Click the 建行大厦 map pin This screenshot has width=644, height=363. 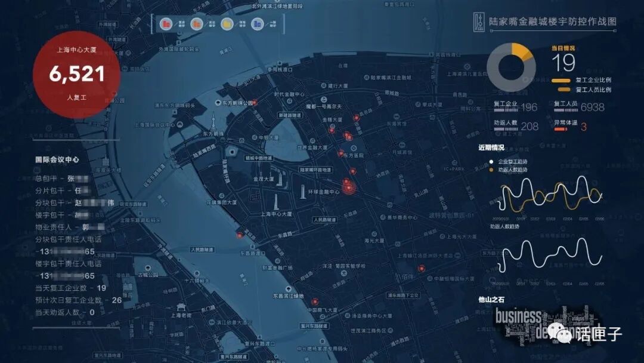(x=323, y=86)
